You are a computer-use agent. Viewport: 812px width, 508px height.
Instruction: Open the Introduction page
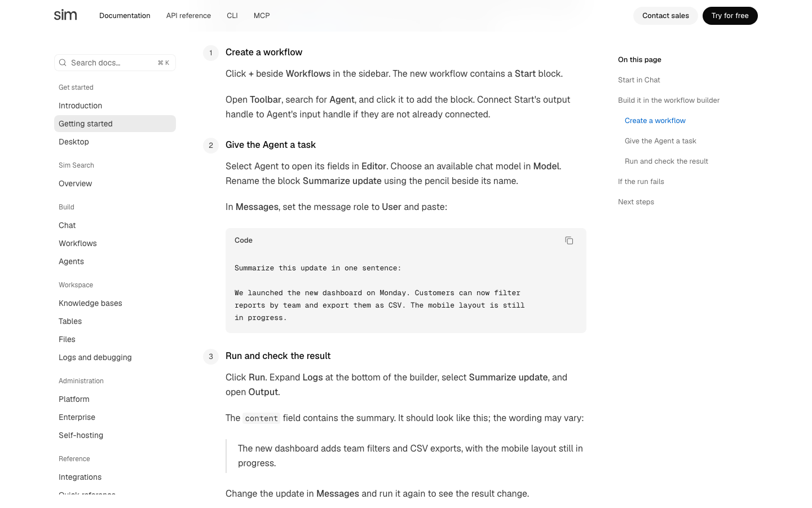[x=115, y=106]
